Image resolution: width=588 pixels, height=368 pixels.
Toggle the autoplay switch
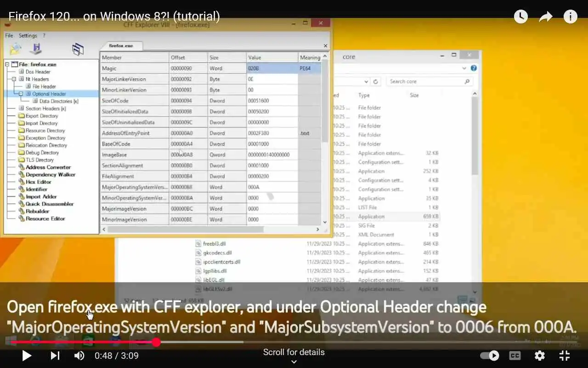[x=490, y=356]
